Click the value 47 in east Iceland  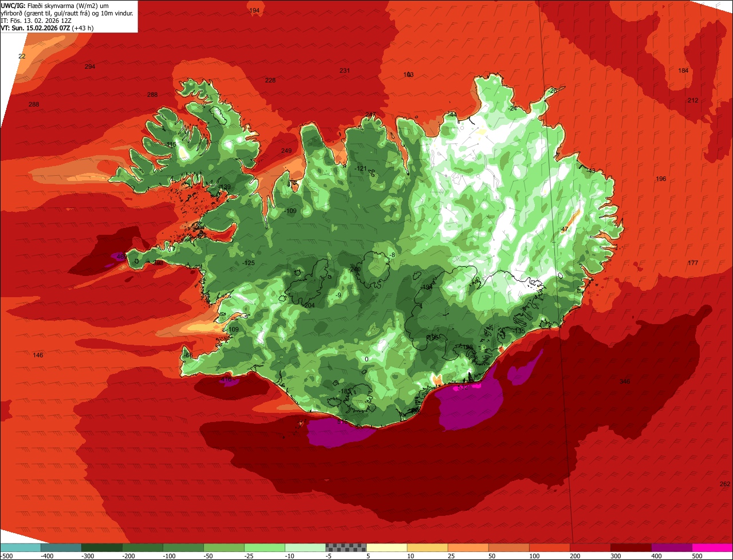(564, 229)
